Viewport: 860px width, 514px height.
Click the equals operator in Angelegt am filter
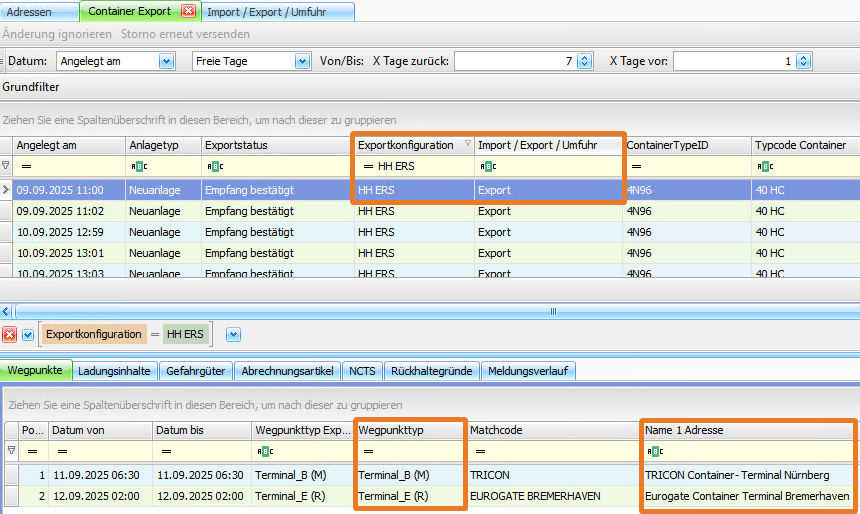(25, 166)
